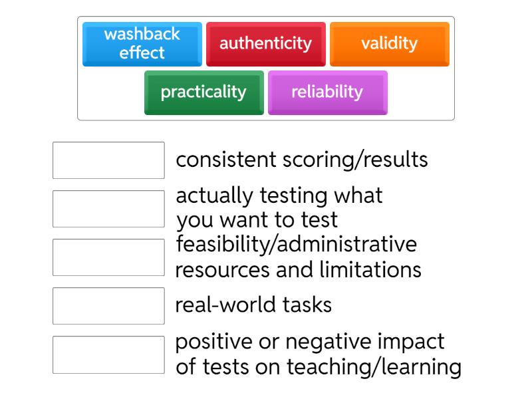Choose the 'practicality' tile
This screenshot has width=532, height=399.
click(203, 92)
